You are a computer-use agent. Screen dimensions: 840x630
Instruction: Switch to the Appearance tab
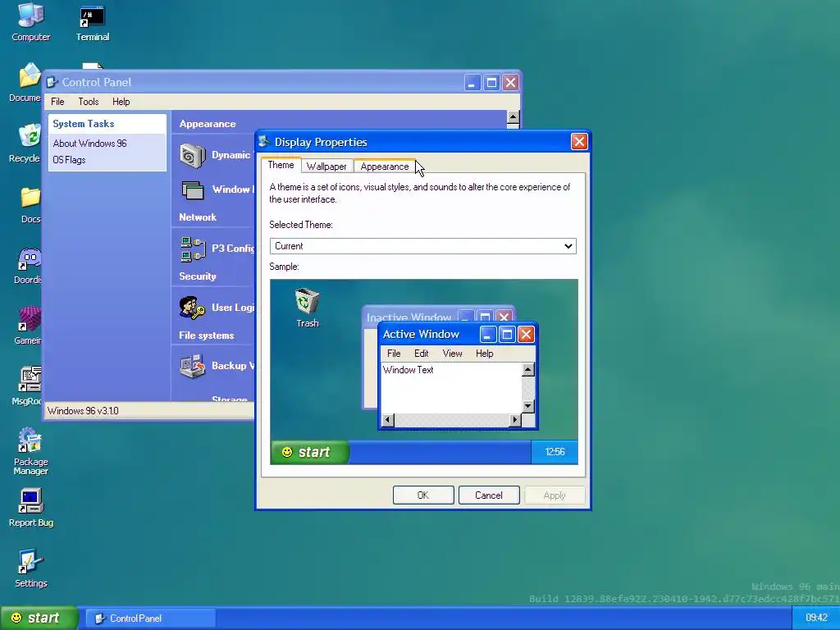[385, 166]
